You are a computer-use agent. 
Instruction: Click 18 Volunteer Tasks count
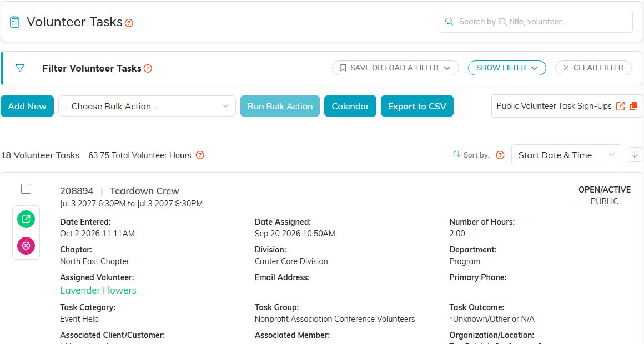coord(40,155)
